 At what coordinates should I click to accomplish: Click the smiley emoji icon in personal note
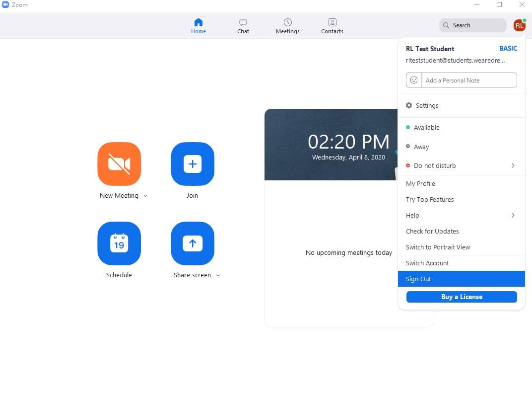(x=413, y=80)
